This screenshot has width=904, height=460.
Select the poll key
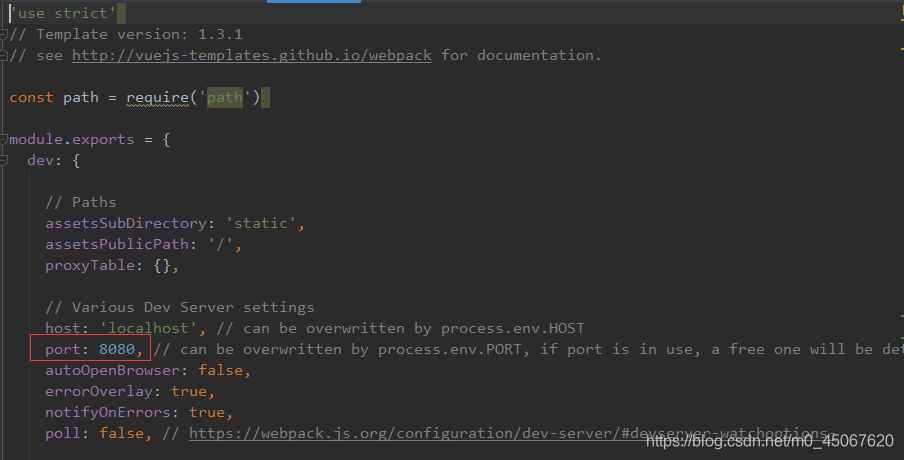[x=63, y=433]
